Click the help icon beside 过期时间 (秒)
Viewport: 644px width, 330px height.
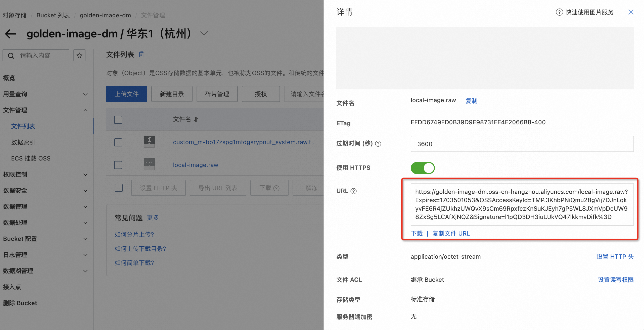click(378, 144)
